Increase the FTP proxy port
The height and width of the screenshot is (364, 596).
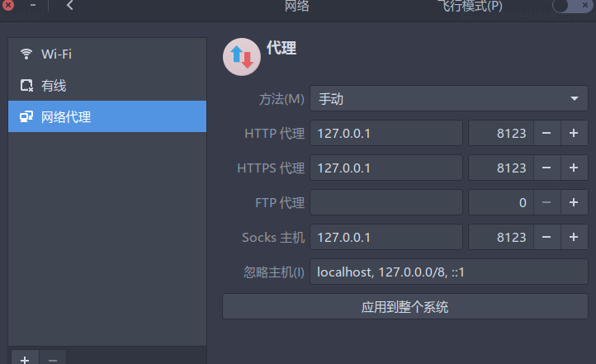[574, 202]
